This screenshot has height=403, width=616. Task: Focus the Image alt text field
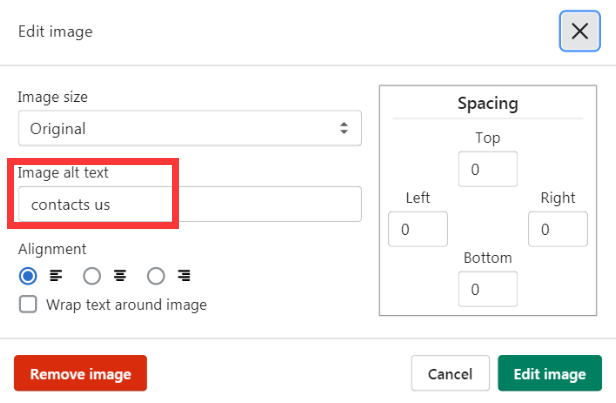190,204
